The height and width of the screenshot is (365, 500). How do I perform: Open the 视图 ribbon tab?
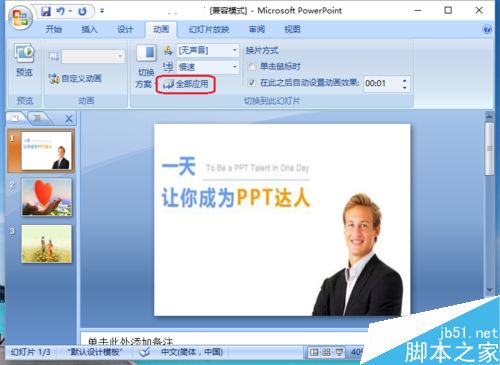click(292, 29)
